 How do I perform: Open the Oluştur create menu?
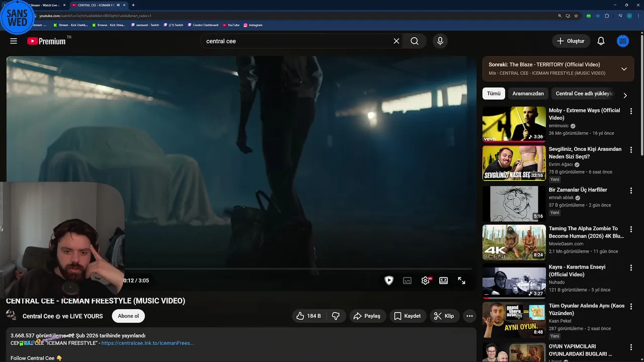[571, 41]
